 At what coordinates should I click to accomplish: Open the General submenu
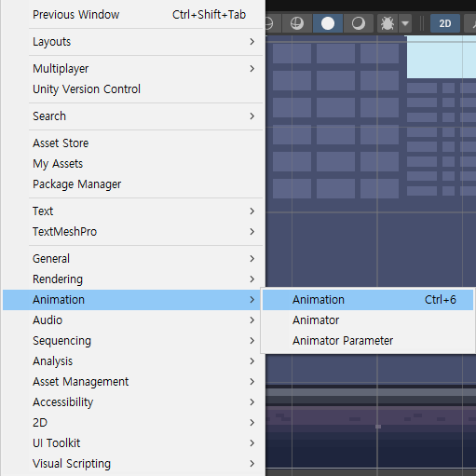(132, 259)
